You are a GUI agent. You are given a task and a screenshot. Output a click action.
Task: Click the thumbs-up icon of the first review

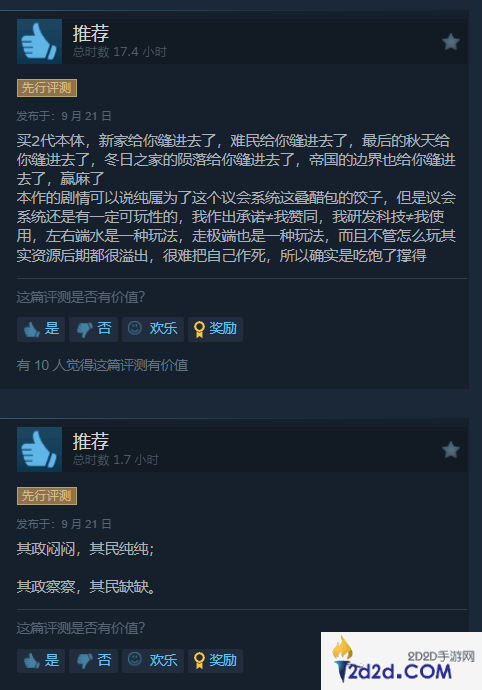click(39, 41)
